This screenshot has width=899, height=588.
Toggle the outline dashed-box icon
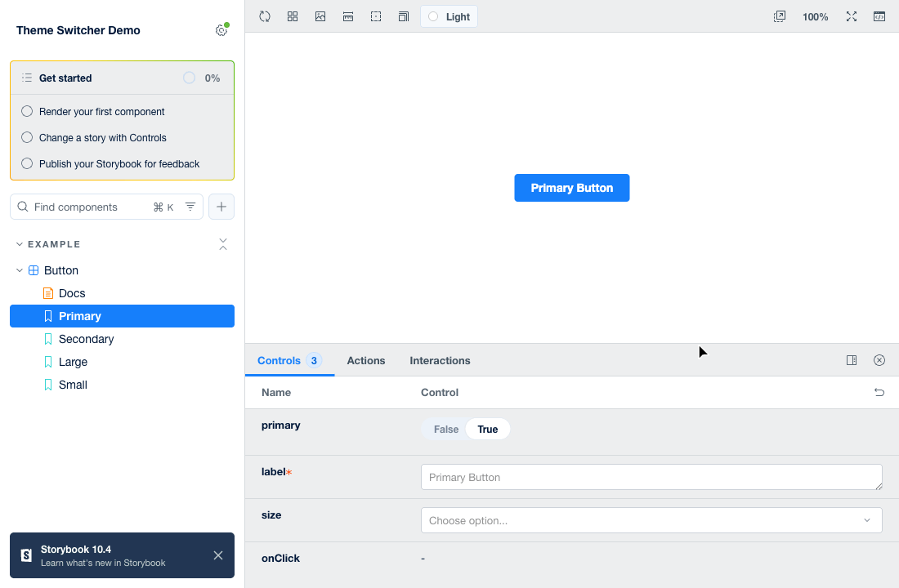[x=376, y=16]
